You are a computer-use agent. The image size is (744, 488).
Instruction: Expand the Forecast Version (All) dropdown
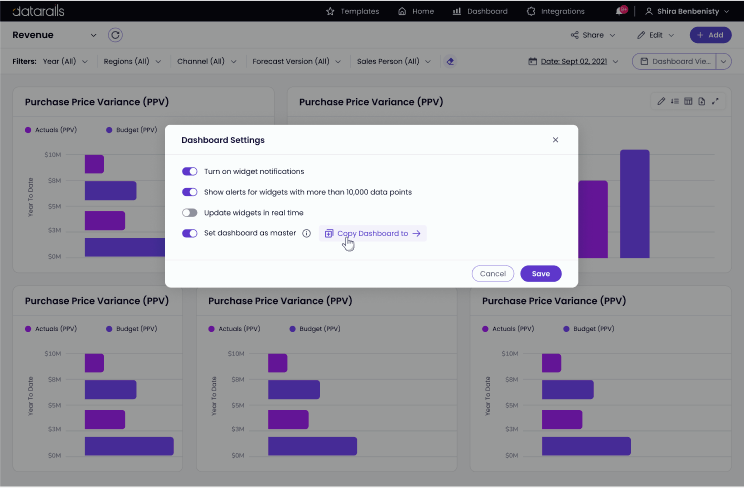click(295, 61)
